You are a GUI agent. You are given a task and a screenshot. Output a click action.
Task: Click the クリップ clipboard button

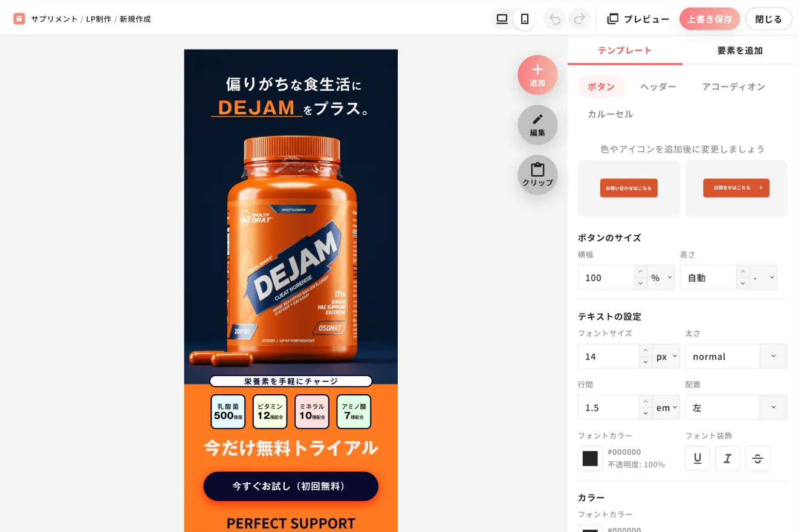click(537, 175)
